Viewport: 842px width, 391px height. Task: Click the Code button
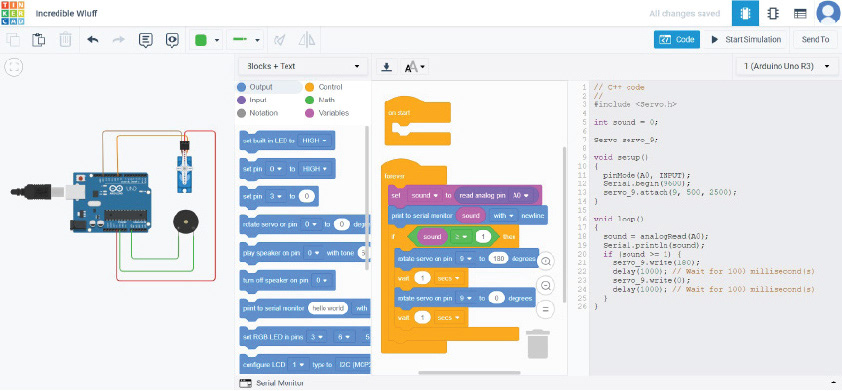coord(677,39)
